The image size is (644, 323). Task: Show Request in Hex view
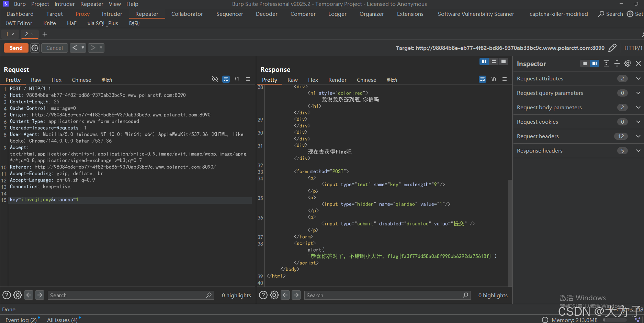57,80
